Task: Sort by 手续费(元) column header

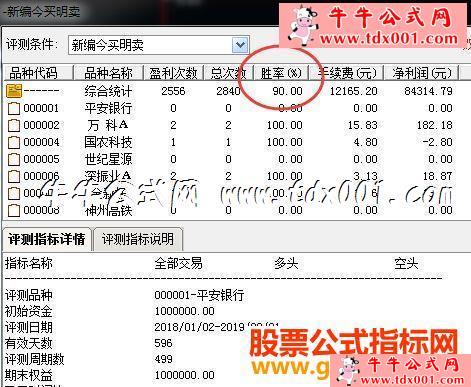Action: (346, 73)
